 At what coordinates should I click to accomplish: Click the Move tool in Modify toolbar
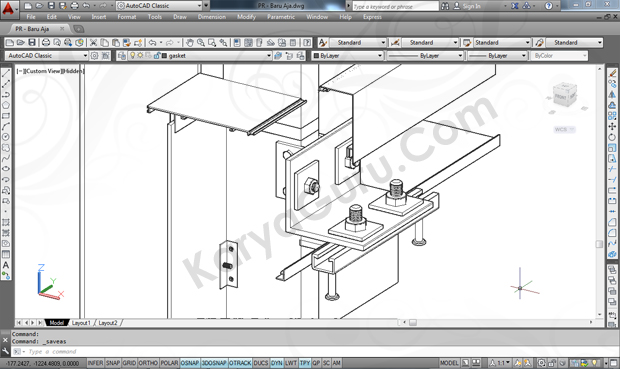[612, 127]
